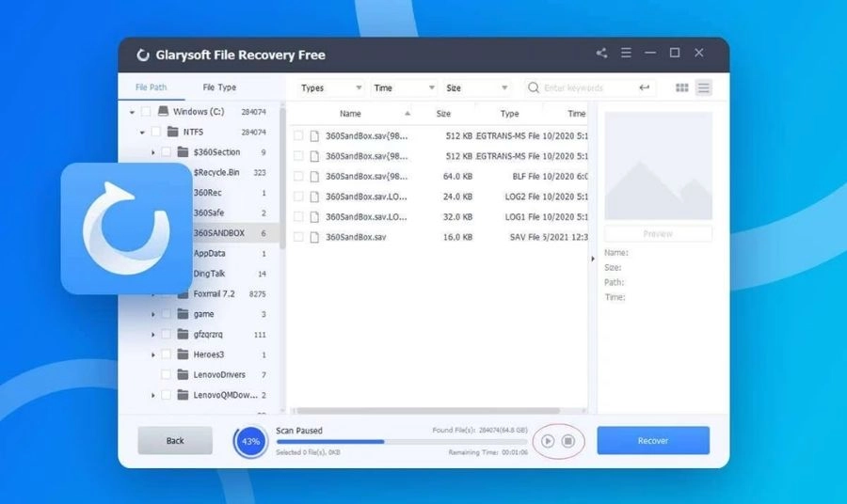Click file icon of the LOG2 file
The image size is (847, 504).
pos(314,197)
